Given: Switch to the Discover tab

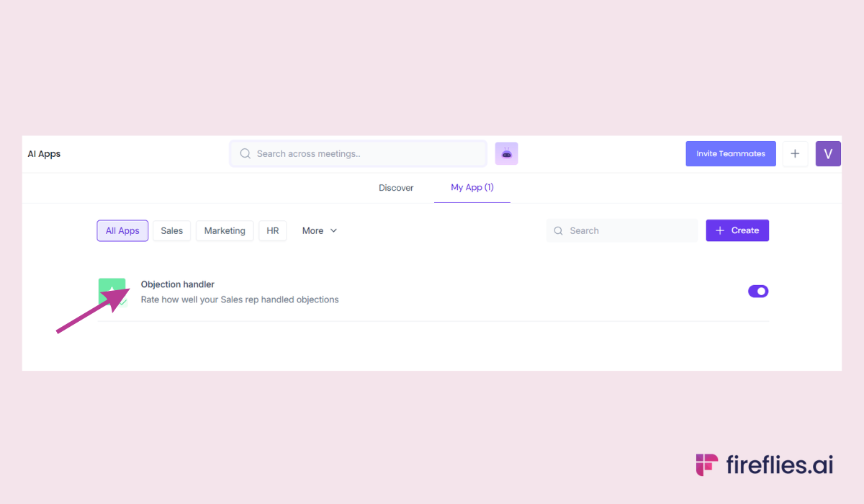Looking at the screenshot, I should [x=396, y=188].
